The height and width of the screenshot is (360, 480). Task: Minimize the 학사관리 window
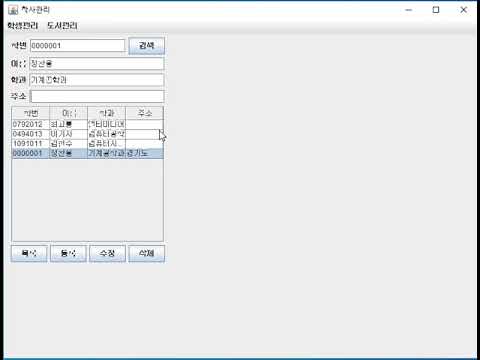409,10
